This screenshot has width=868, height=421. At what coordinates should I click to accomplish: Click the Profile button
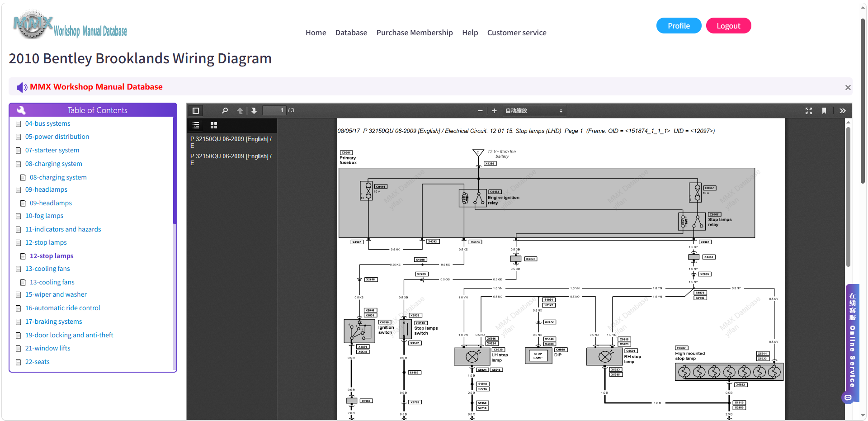tap(679, 26)
